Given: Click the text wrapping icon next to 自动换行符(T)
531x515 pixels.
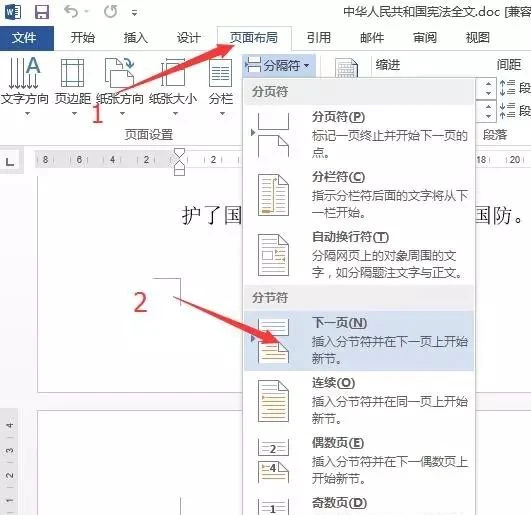Looking at the screenshot, I should click(x=273, y=255).
